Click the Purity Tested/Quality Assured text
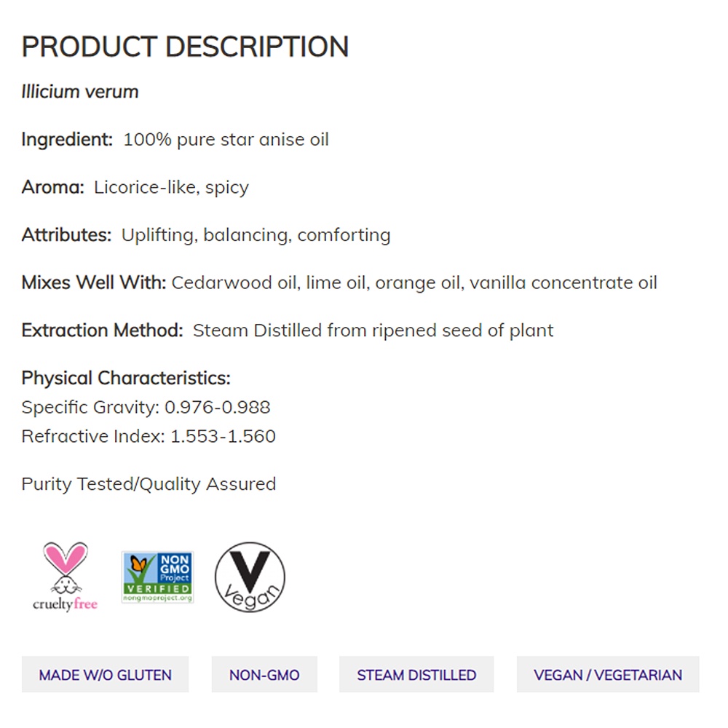Image resolution: width=728 pixels, height=728 pixels. click(x=149, y=484)
